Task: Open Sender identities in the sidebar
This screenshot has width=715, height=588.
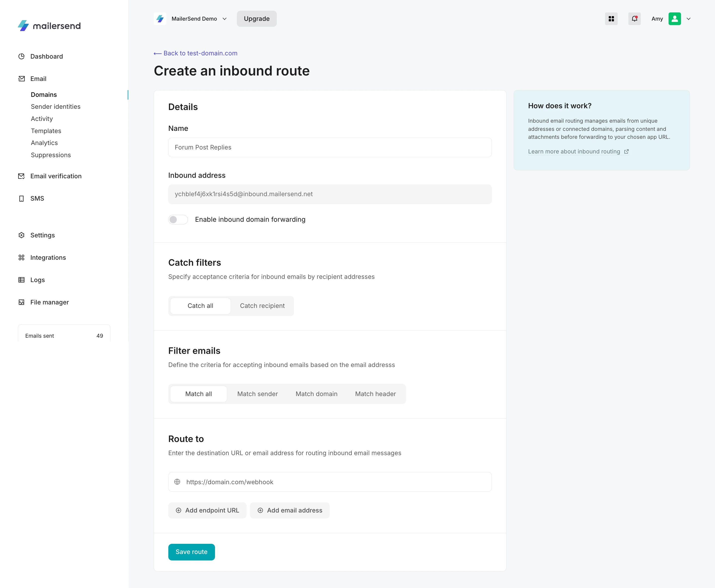Action: pyautogui.click(x=56, y=107)
